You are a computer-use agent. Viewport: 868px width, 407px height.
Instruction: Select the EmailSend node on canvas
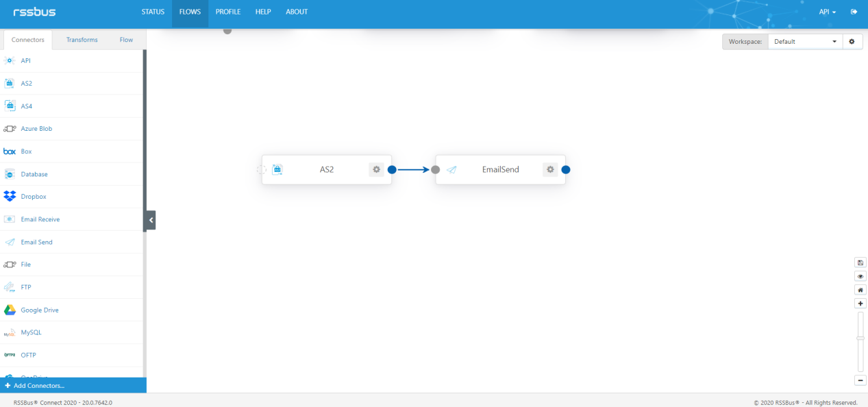pyautogui.click(x=501, y=169)
